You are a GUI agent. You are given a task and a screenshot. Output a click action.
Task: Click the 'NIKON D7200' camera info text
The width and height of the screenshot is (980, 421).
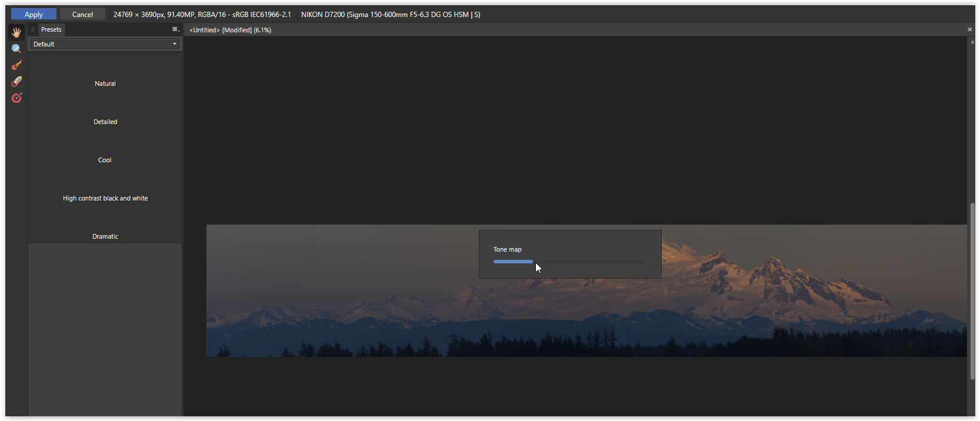coord(391,15)
